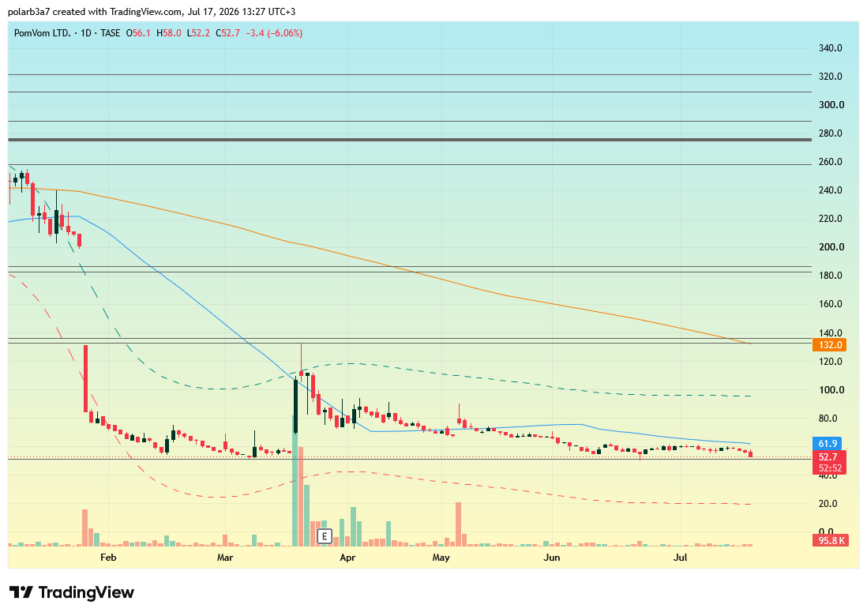Click the Jul label on time axis
Image resolution: width=867 pixels, height=616 pixels.
click(x=680, y=558)
